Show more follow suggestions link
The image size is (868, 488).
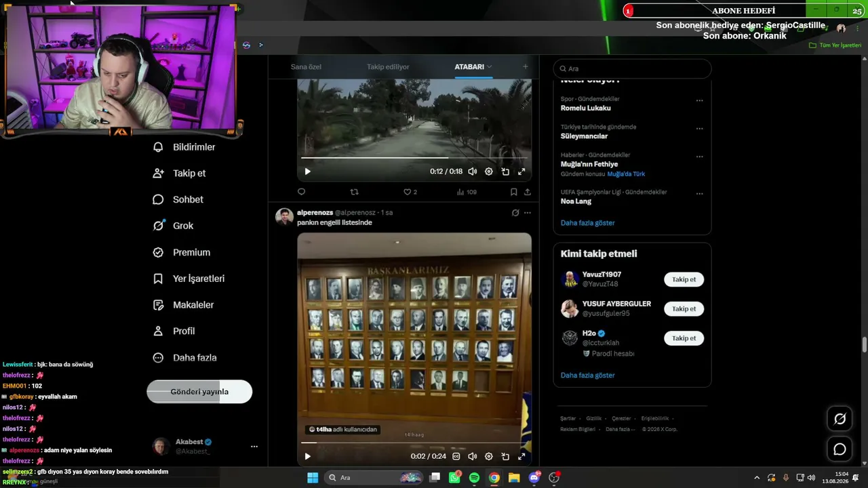click(x=588, y=375)
